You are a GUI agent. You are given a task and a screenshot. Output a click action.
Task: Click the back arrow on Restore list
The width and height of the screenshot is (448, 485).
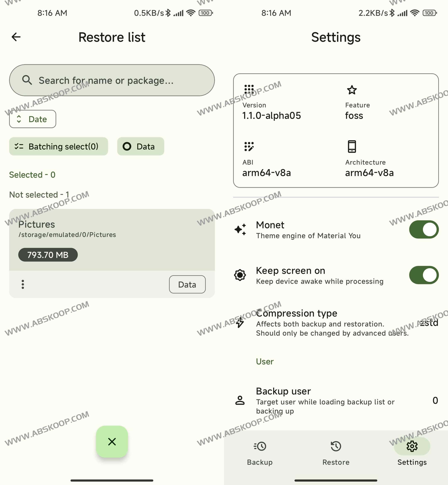[16, 37]
